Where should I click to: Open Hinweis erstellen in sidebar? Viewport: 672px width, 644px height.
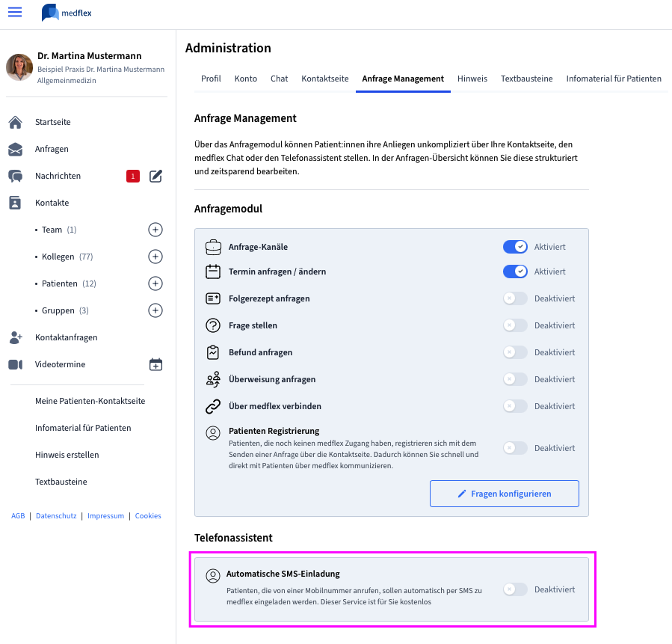click(67, 455)
